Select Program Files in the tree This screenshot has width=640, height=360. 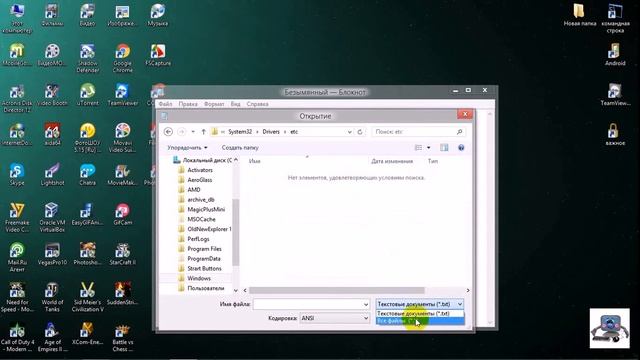pos(204,249)
